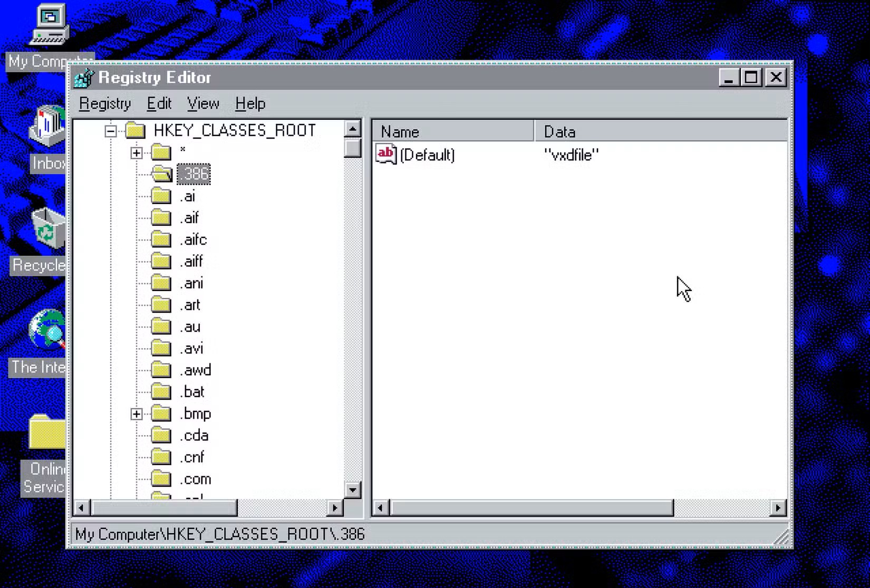Click the Data column header
The height and width of the screenshot is (588, 870).
(x=559, y=131)
